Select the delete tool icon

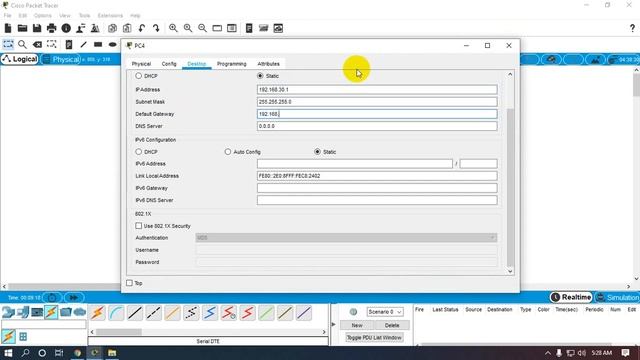pyautogui.click(x=37, y=44)
